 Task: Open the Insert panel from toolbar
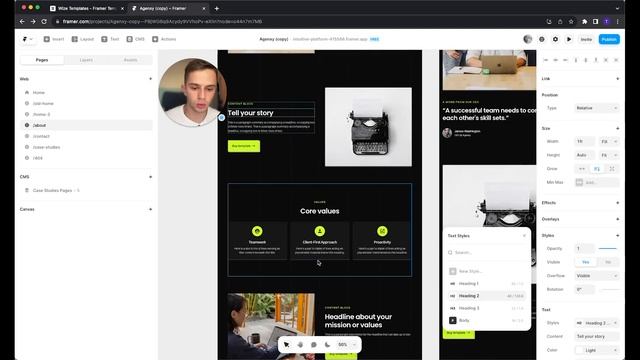[x=54, y=39]
